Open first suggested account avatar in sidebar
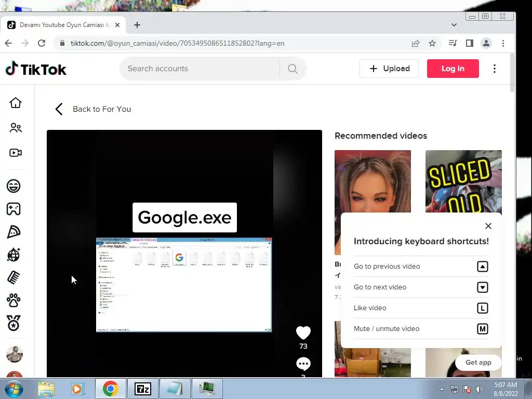532x399 pixels. 14,354
